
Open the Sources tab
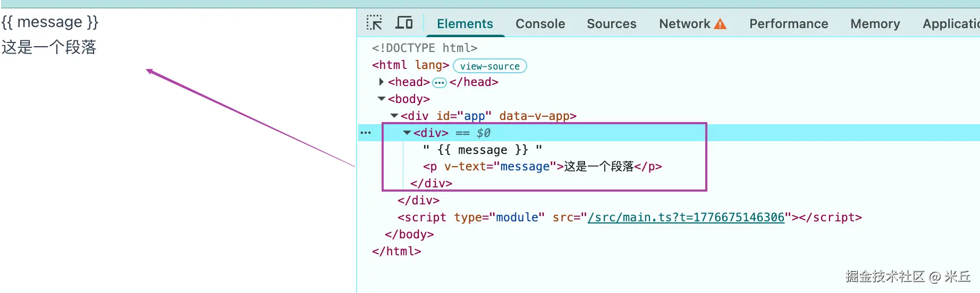click(612, 24)
